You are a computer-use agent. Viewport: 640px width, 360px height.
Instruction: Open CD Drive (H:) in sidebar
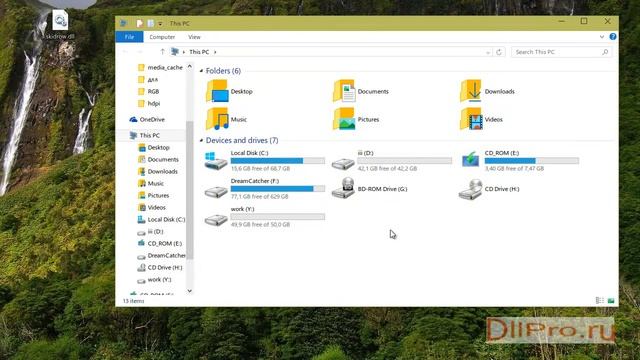(160, 267)
